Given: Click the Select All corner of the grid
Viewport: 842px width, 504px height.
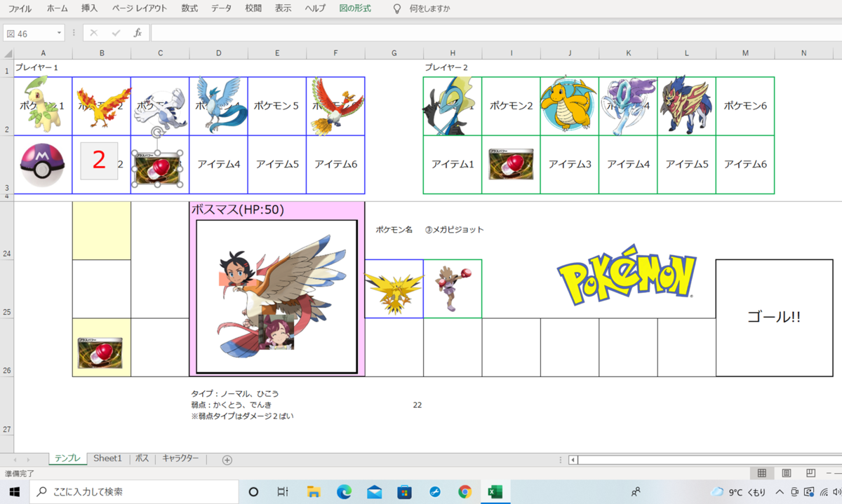Looking at the screenshot, I should 7,53.
